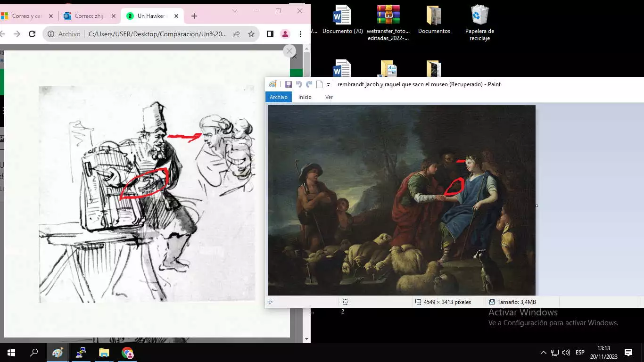Click the Paint application icon in title bar

273,84
